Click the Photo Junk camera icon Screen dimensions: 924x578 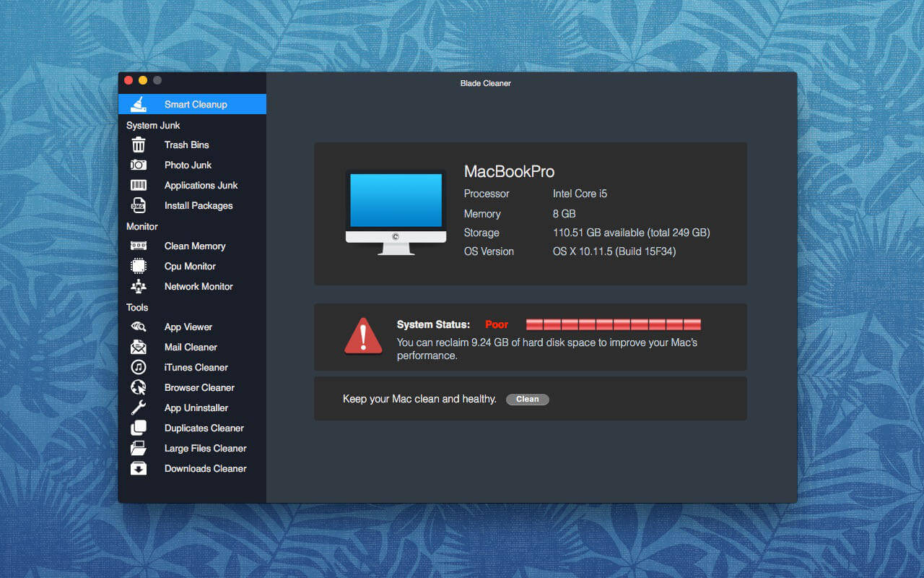coord(139,165)
